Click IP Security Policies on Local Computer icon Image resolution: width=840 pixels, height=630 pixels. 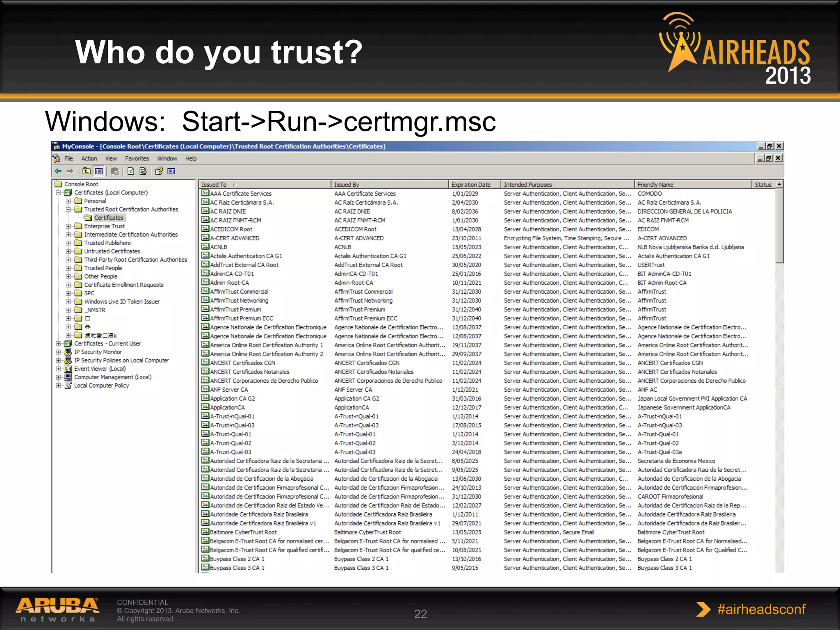pos(68,360)
